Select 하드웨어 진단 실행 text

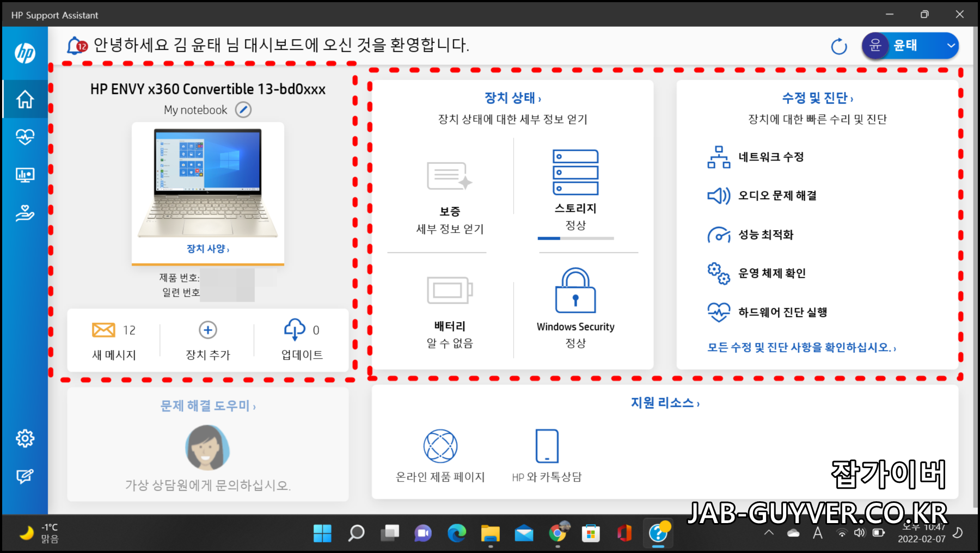(x=782, y=312)
